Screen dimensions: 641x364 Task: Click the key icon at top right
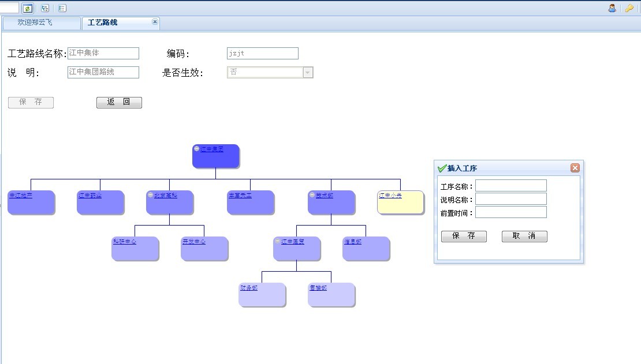629,7
